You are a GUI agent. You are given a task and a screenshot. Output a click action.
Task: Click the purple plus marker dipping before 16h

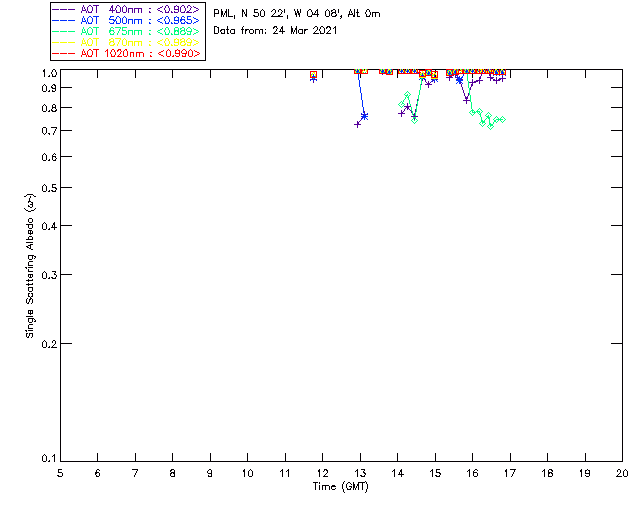(x=467, y=100)
